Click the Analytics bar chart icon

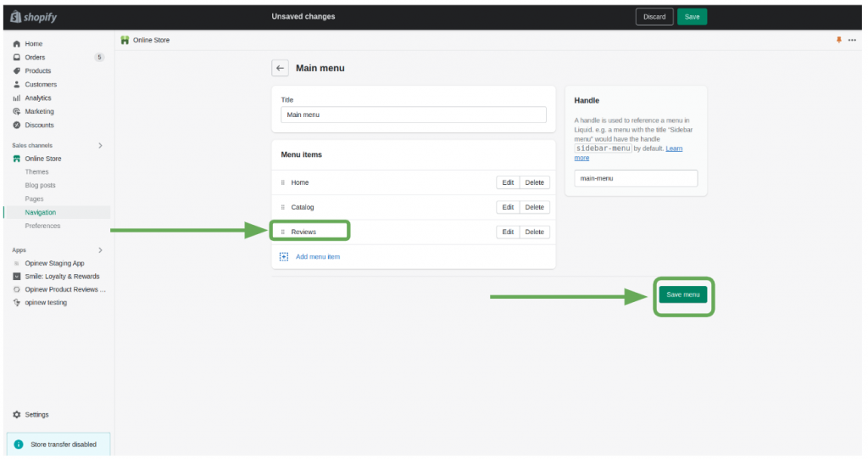17,98
